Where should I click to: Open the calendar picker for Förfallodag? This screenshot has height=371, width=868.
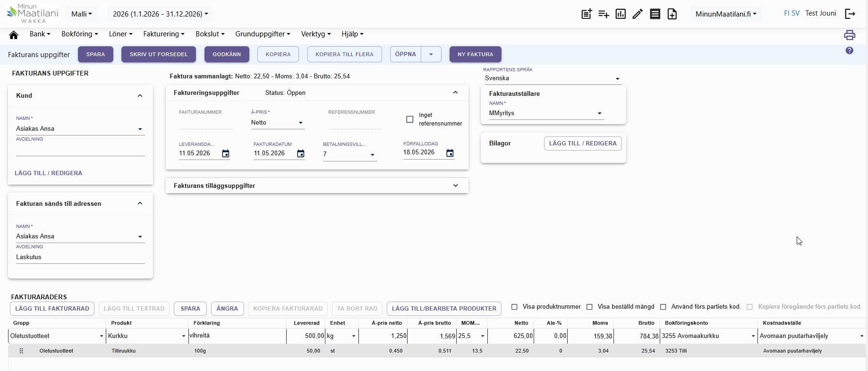point(450,153)
